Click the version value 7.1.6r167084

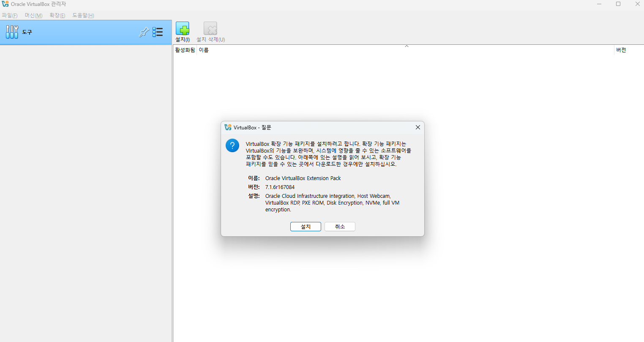(280, 187)
